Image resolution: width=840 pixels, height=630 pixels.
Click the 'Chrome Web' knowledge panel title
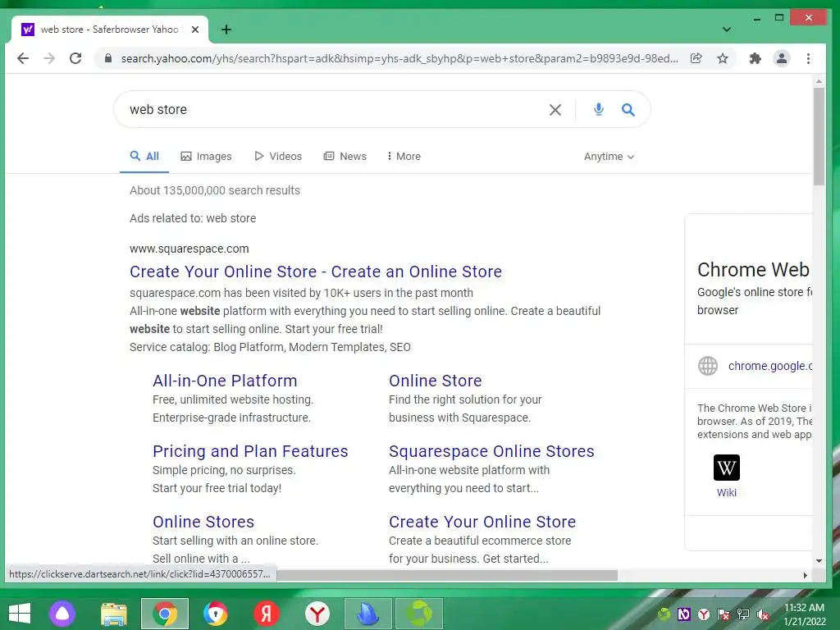click(x=753, y=269)
